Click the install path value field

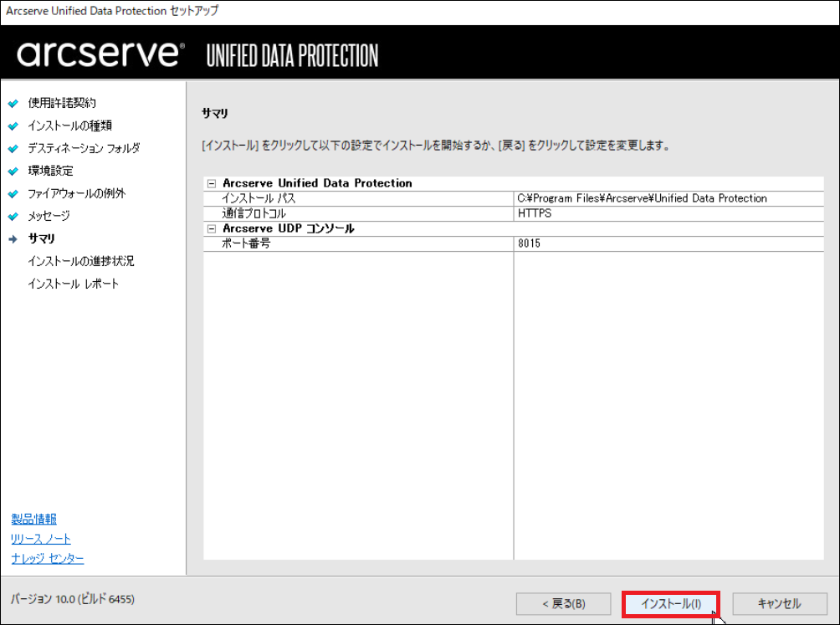click(x=642, y=198)
